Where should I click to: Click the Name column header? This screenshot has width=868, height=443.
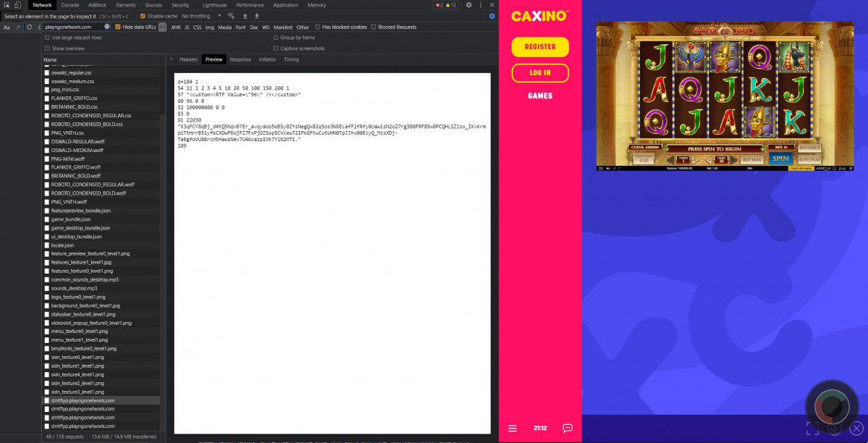(x=50, y=59)
